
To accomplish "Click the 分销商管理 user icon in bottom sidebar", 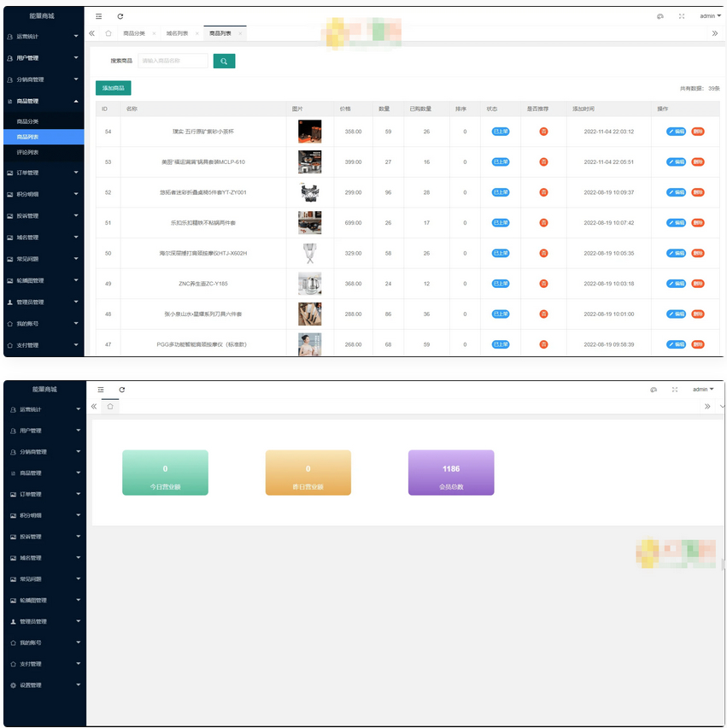I will 13,452.
